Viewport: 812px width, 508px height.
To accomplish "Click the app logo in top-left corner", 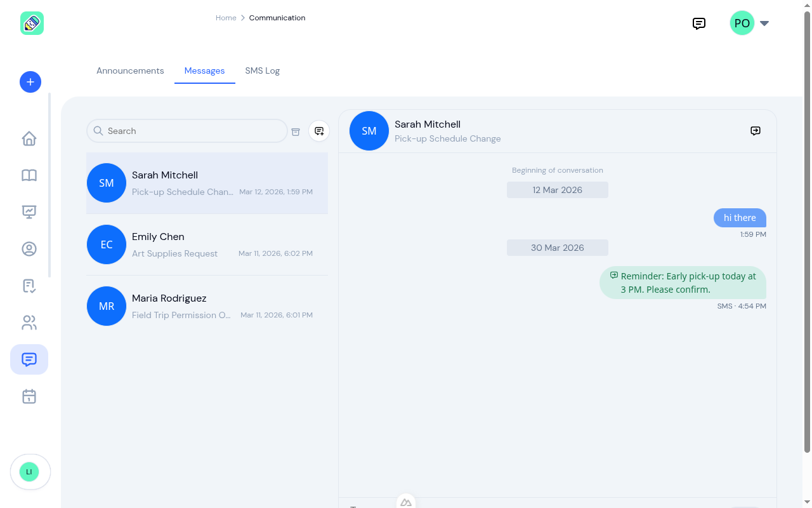I will click(32, 23).
